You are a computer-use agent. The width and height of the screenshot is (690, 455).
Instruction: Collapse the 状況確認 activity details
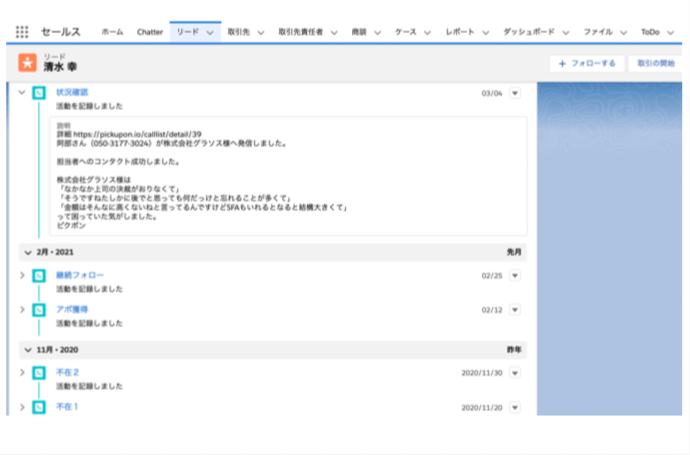tap(21, 93)
